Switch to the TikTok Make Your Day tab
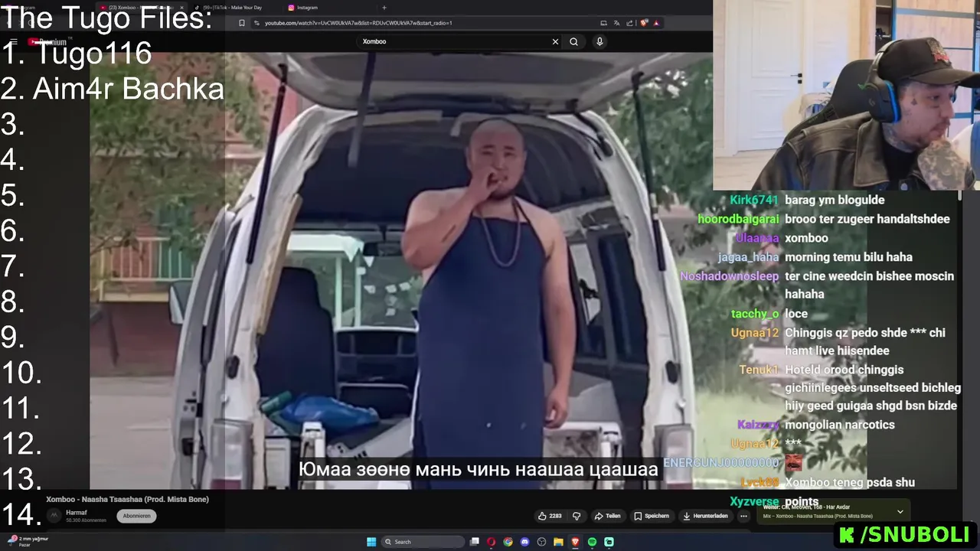980x551 pixels. (x=234, y=8)
